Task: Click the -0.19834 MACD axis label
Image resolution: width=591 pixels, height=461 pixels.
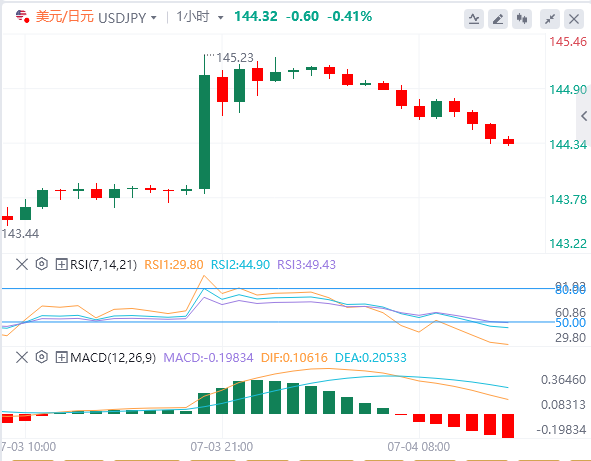Action: coord(561,429)
